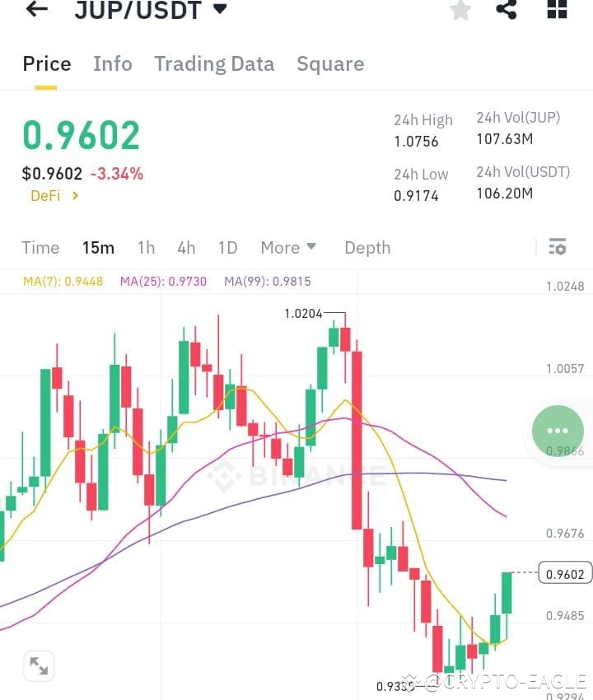Select the Info tab

tap(112, 63)
